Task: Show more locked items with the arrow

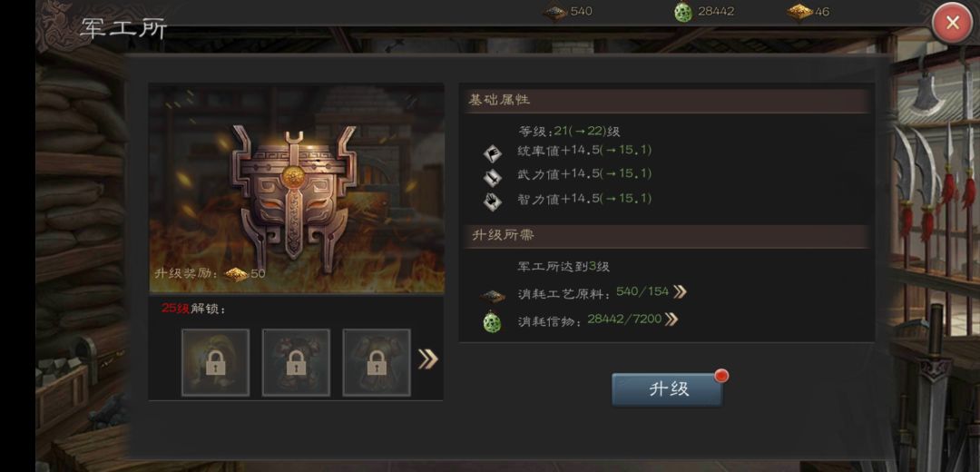Action: tap(427, 359)
